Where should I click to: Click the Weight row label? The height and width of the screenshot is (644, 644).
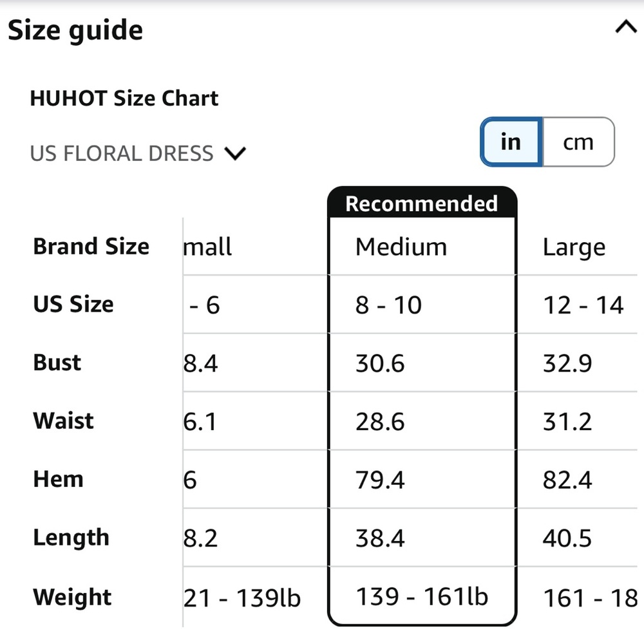click(x=72, y=597)
